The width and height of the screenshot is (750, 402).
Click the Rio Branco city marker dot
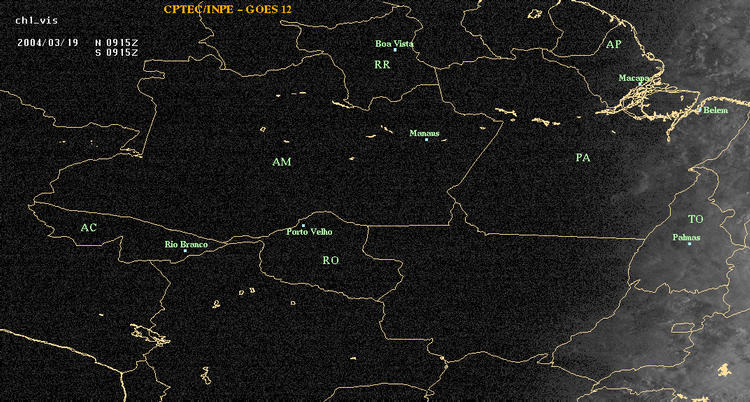coord(185,251)
